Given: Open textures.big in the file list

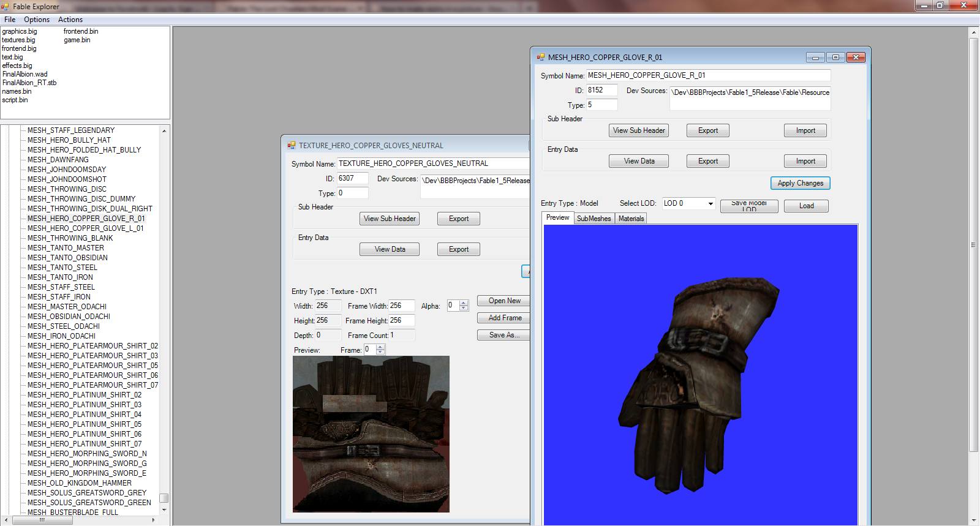Looking at the screenshot, I should click(x=18, y=40).
